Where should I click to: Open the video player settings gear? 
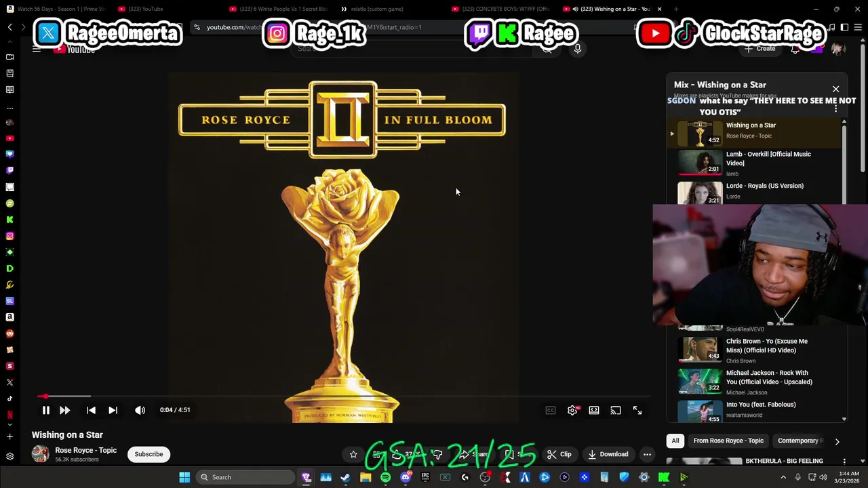click(572, 410)
